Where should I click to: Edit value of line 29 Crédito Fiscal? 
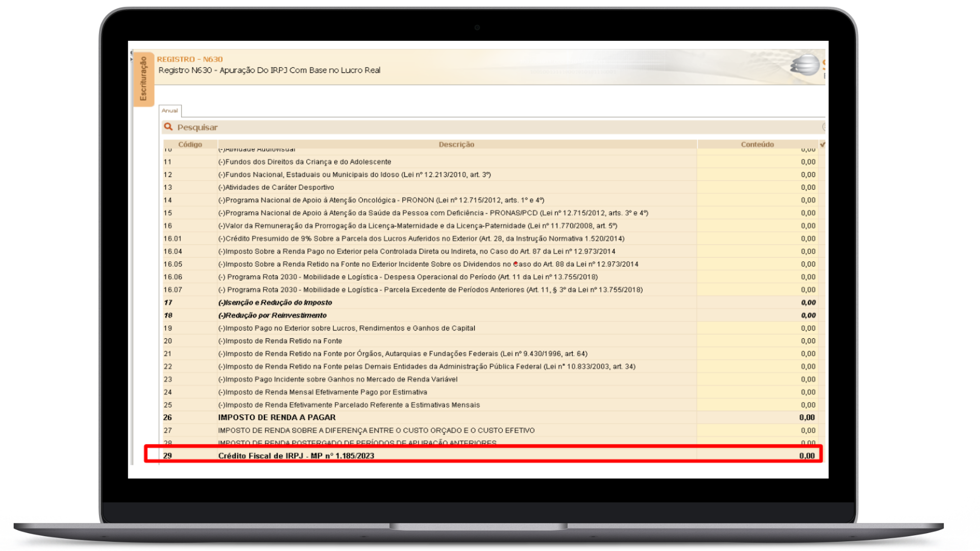tap(757, 456)
